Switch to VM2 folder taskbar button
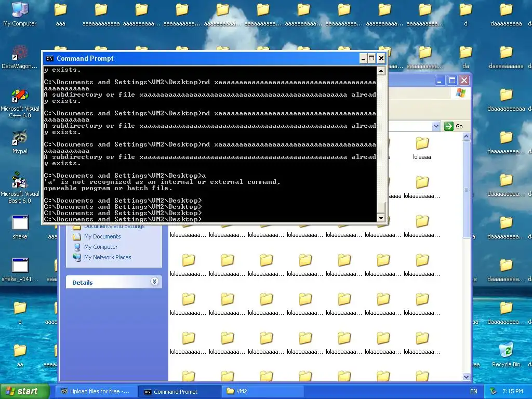This screenshot has width=532, height=399. coord(263,392)
